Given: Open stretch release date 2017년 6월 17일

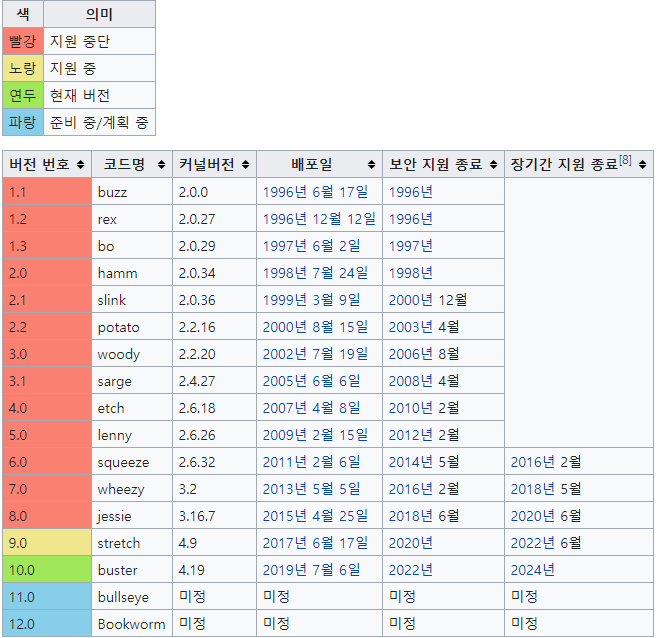Looking at the screenshot, I should 315,543.
